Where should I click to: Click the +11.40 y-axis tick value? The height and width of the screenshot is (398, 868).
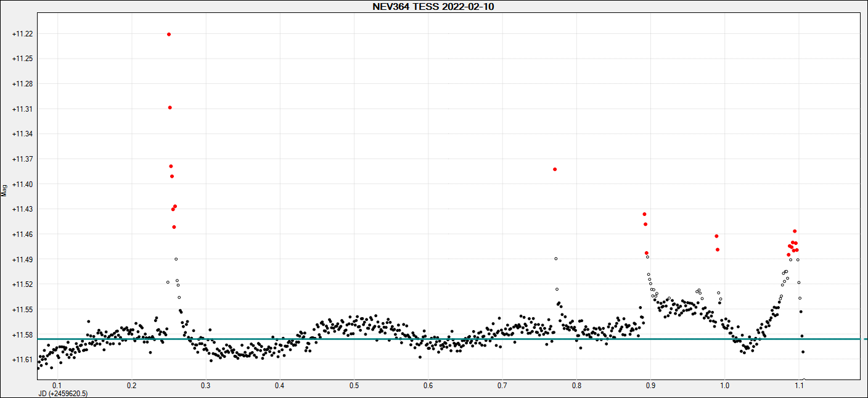click(23, 184)
